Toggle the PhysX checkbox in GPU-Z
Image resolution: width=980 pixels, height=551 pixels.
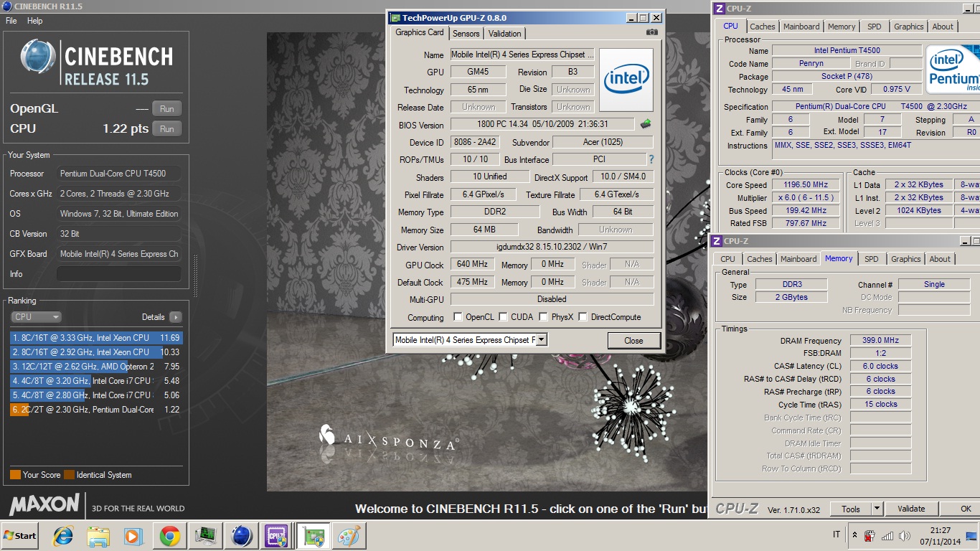(543, 316)
